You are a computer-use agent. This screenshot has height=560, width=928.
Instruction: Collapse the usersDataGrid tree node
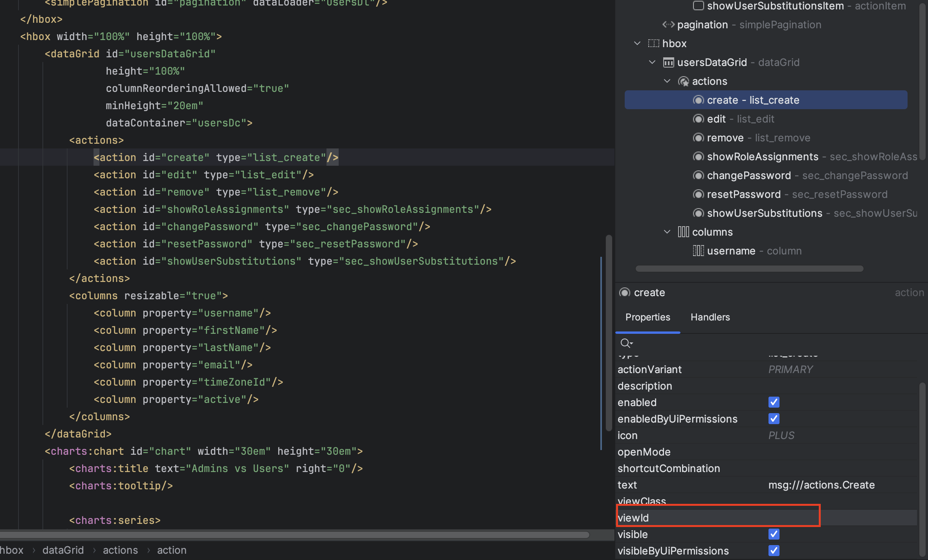[x=652, y=62]
